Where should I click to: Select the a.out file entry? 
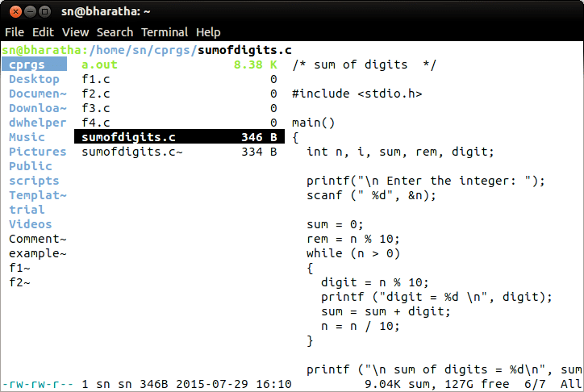point(100,65)
